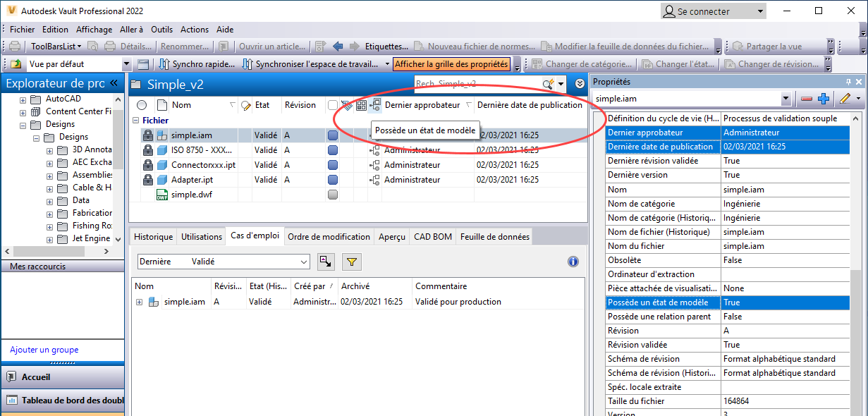Open the Vue par défaut dropdown
Screen dimensions: 868x416
[x=127, y=64]
